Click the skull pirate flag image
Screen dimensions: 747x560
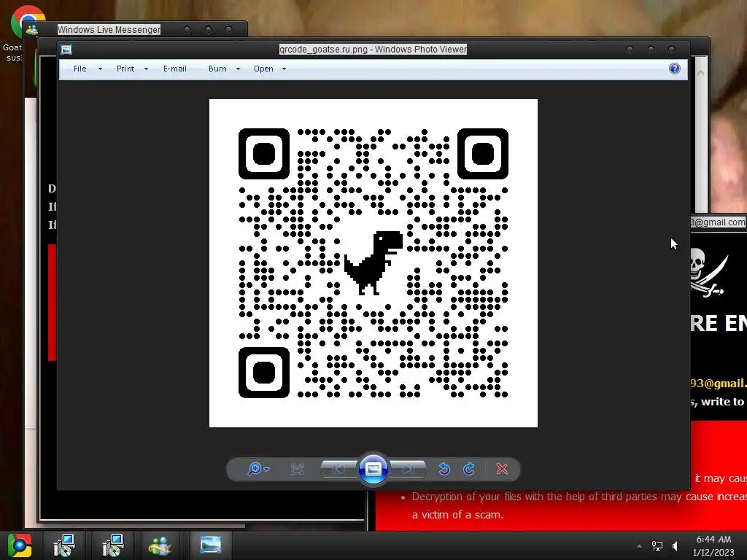[709, 273]
